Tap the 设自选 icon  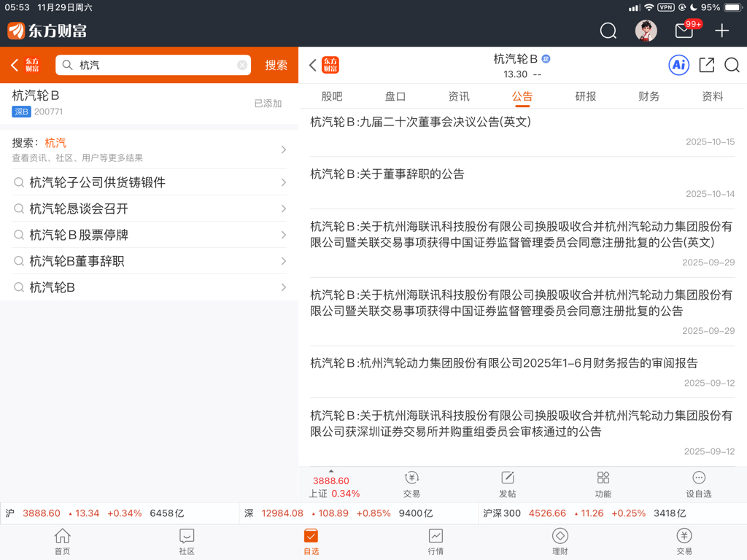tap(698, 484)
